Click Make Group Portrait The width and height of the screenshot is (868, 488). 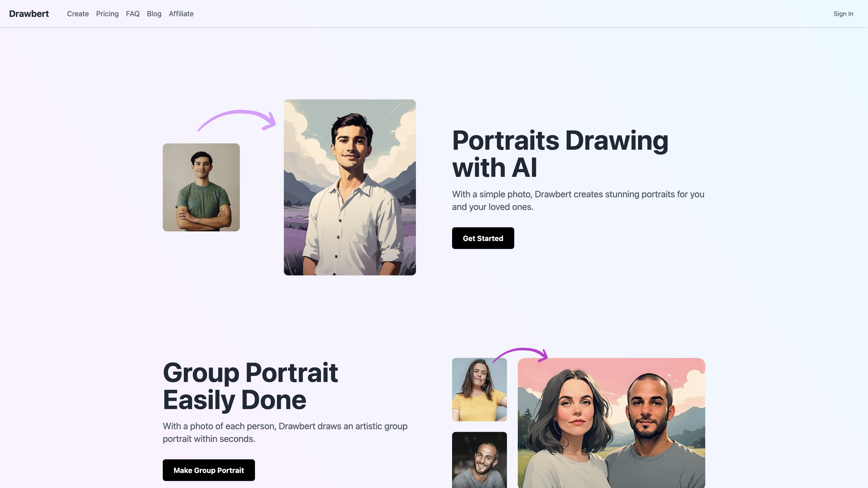(x=209, y=470)
